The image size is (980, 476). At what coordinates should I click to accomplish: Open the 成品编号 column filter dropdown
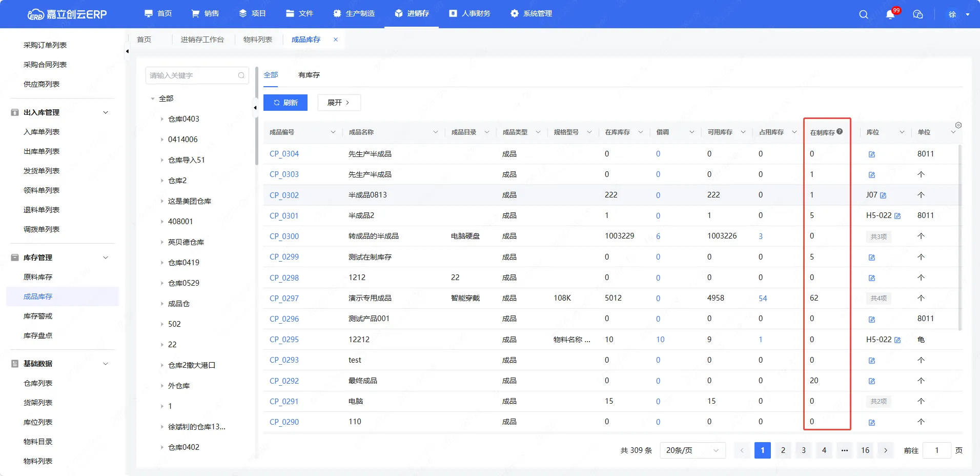click(333, 132)
